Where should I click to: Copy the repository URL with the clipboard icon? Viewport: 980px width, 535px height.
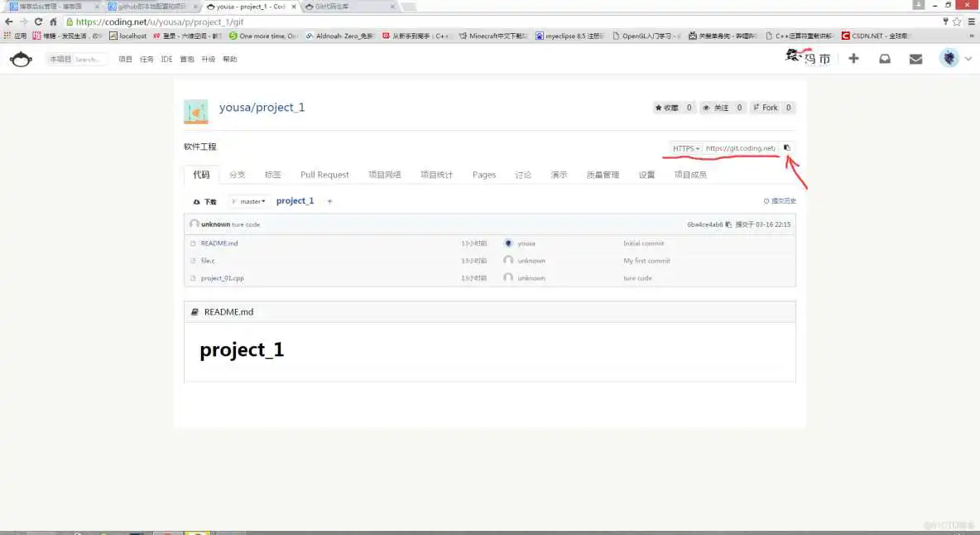coord(787,148)
